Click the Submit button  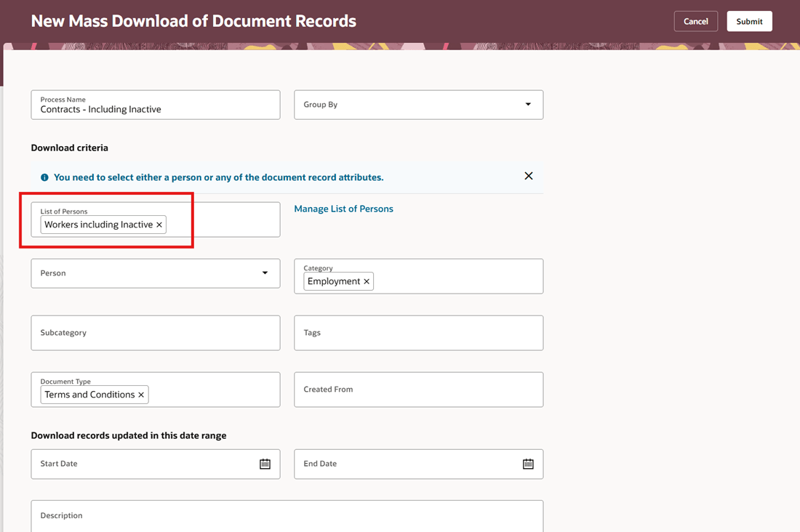tap(749, 21)
